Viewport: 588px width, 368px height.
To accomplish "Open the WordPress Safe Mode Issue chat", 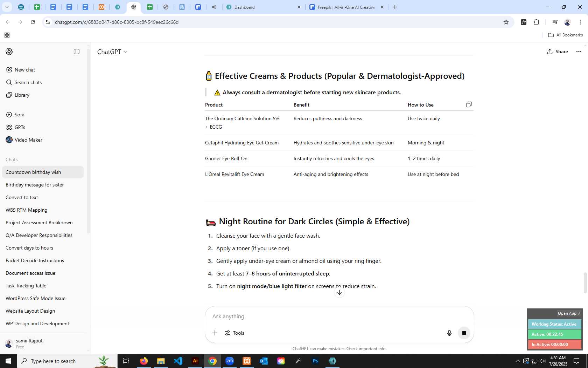I will tap(43, 298).
